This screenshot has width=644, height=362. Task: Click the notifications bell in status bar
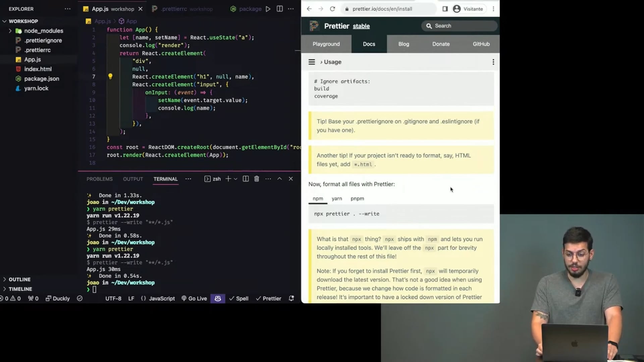click(x=291, y=298)
